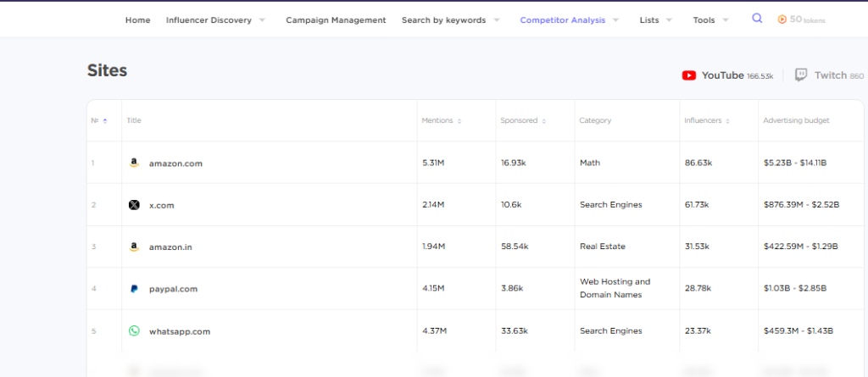Open Search by keywords menu

click(x=444, y=20)
